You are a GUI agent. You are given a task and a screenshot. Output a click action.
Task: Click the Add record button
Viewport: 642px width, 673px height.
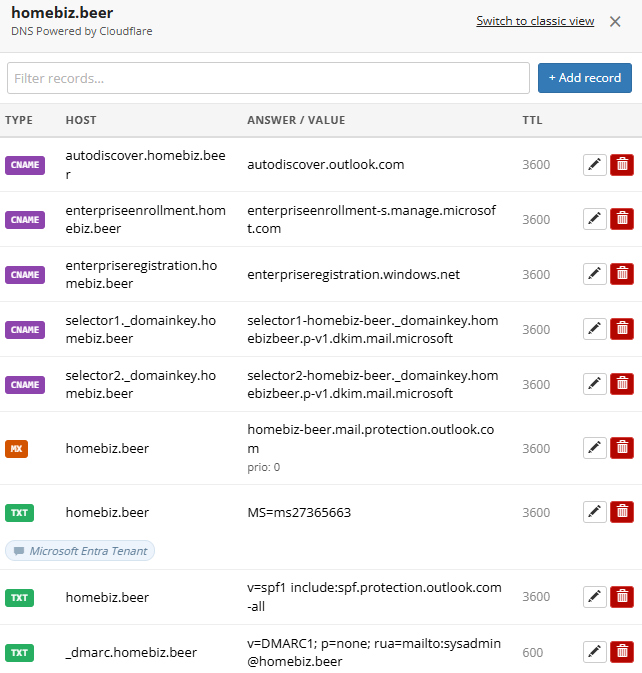coord(584,78)
